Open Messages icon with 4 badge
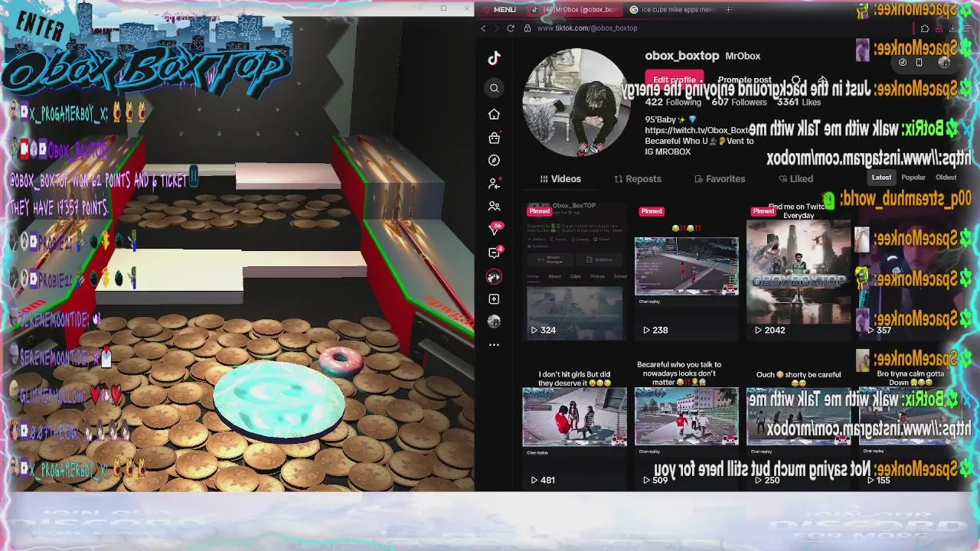 [x=495, y=253]
